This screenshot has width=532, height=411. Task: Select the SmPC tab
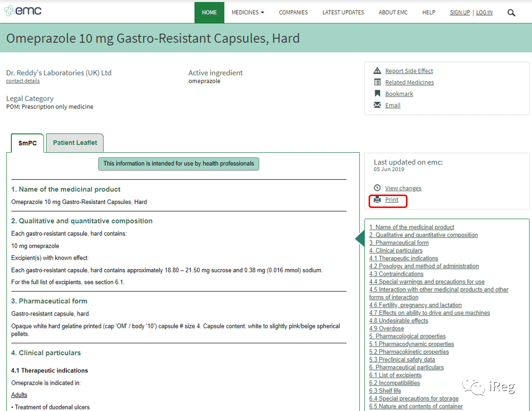(27, 143)
